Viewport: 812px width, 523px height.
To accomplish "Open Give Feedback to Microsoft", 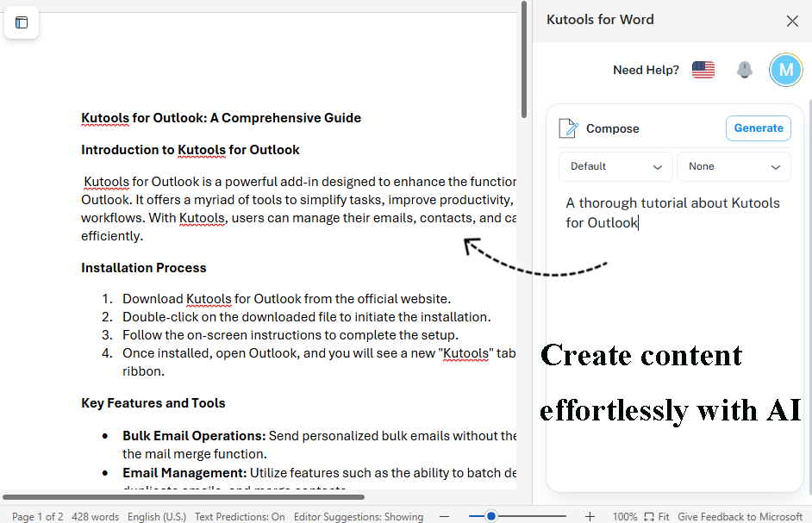I will pos(740,516).
